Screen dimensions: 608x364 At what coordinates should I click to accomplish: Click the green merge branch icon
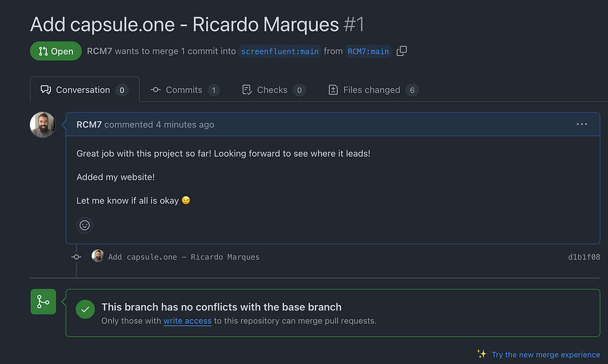pos(43,301)
